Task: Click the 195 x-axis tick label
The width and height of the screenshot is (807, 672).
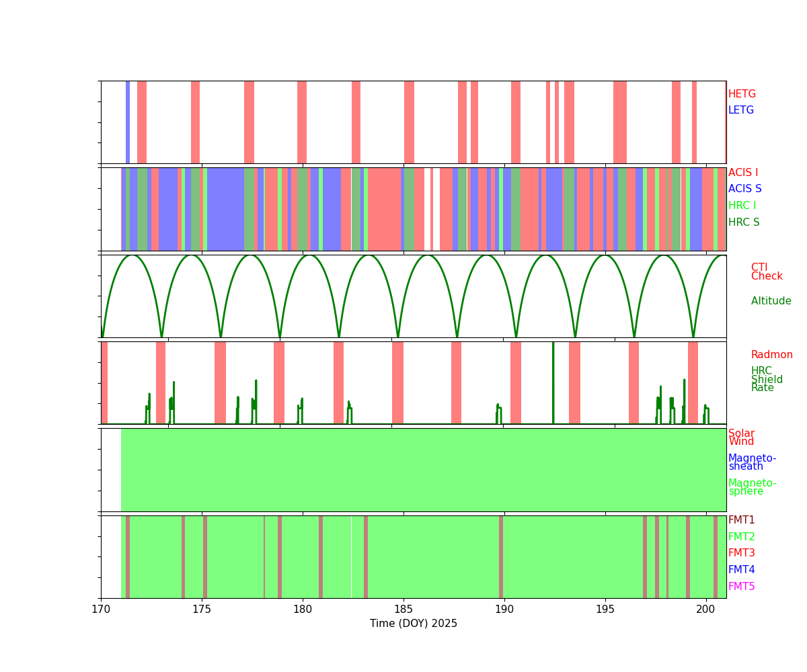Action: 605,609
